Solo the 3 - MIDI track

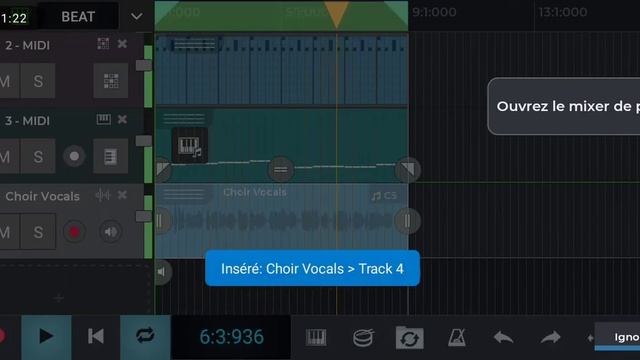point(38,156)
